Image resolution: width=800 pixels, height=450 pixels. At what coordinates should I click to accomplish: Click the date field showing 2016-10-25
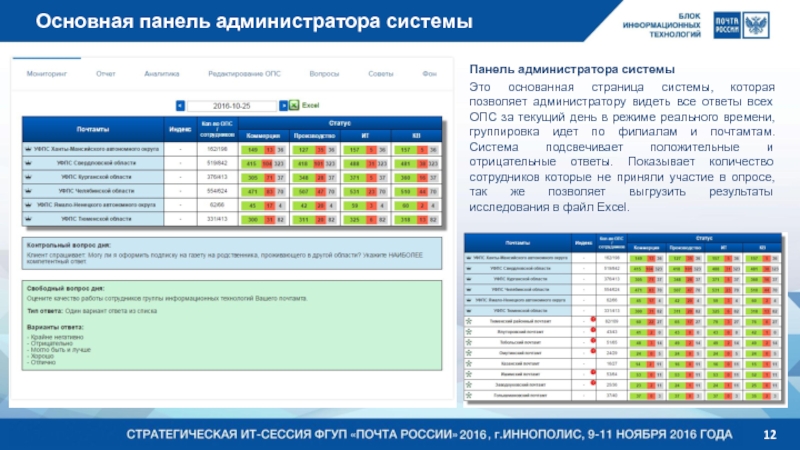pos(232,106)
